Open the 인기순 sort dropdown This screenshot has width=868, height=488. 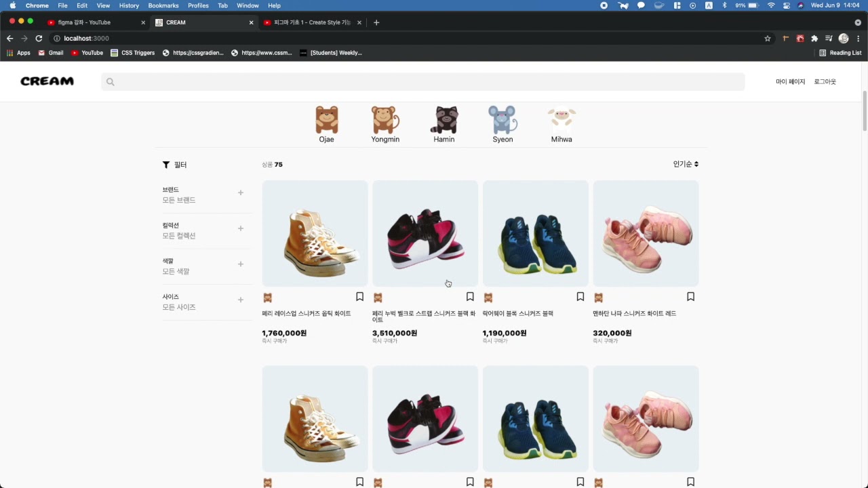click(x=686, y=164)
